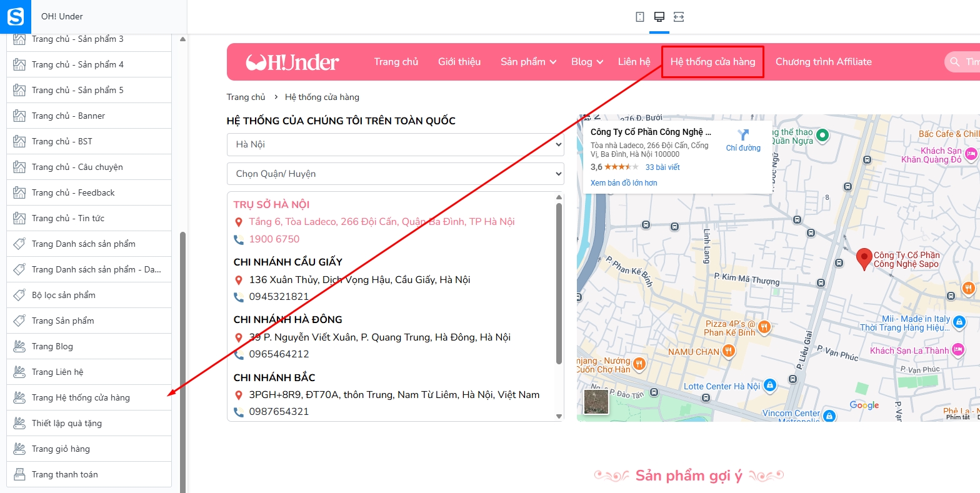The width and height of the screenshot is (980, 493).
Task: Click the NAMU CHAN restaurant marker icon
Action: [728, 351]
